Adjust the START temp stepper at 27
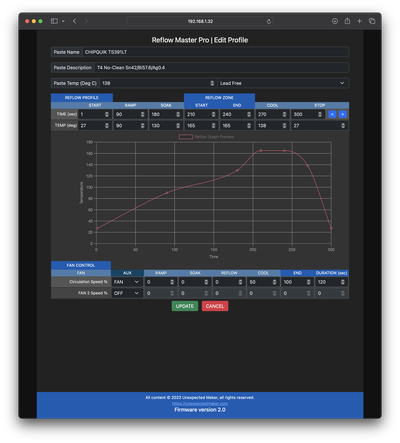This screenshot has width=400, height=443. (x=107, y=126)
